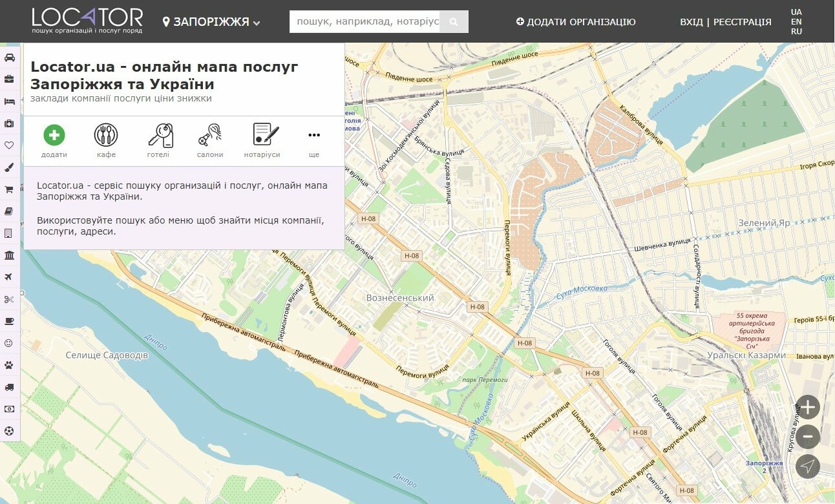Select the soccer ball sports icon
The image size is (835, 504).
coord(9,430)
